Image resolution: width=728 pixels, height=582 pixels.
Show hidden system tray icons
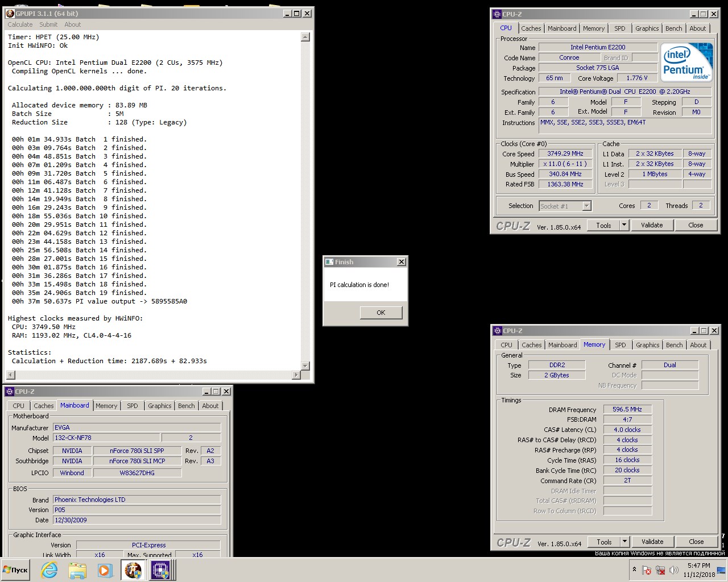click(634, 569)
